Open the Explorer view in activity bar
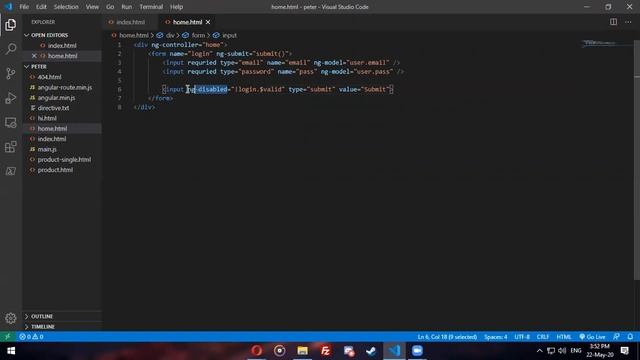The image size is (640, 360). click(11, 25)
